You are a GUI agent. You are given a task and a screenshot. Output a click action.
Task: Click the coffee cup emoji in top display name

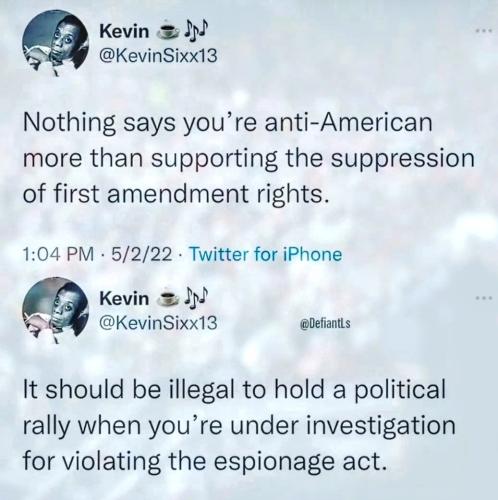click(x=167, y=31)
